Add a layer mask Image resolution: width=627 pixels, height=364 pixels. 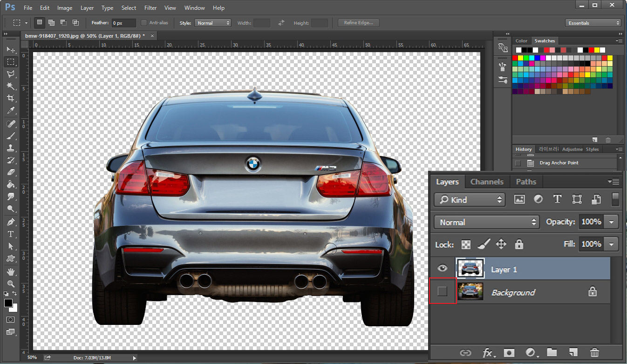pos(509,353)
